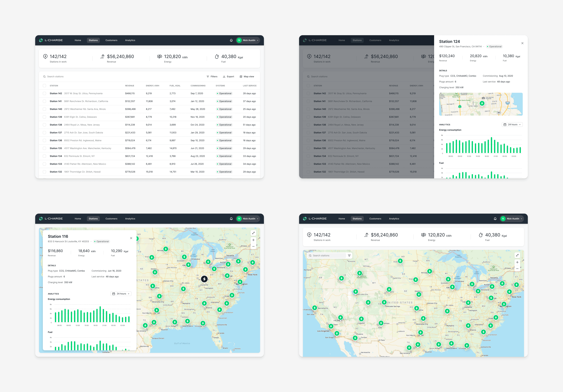Go to the Customers tab above the Station 116 card
The image size is (563, 392).
111,219
